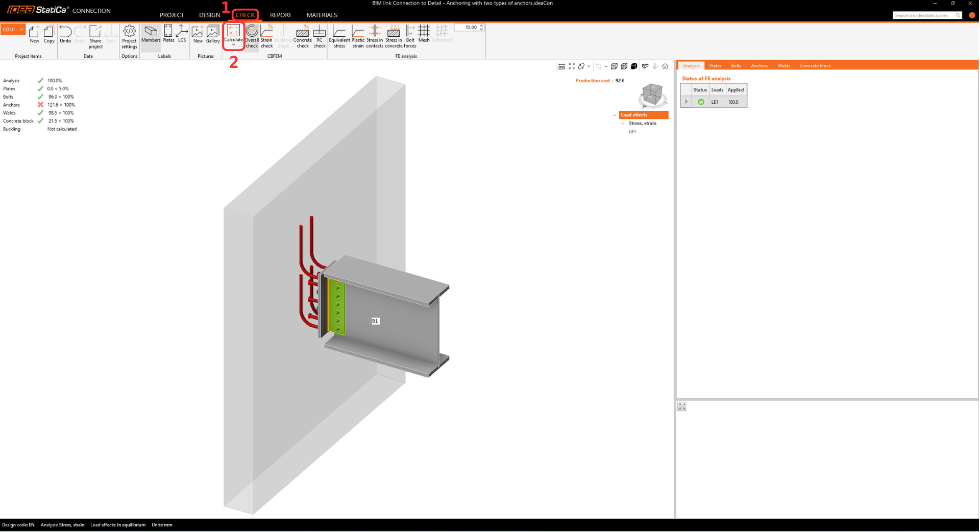Viewport: 980px width, 532px height.
Task: Open Project settings gear icon
Action: (x=129, y=36)
